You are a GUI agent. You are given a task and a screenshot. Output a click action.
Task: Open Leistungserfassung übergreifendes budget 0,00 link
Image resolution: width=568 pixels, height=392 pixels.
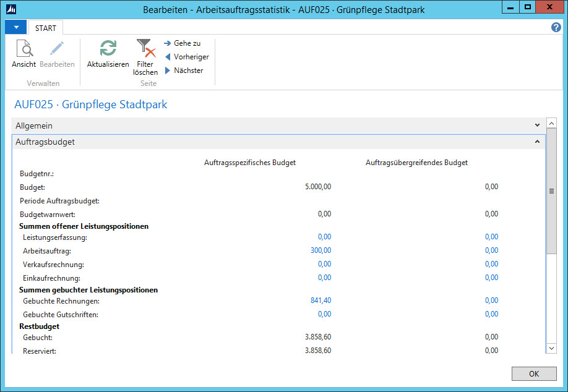(x=491, y=237)
